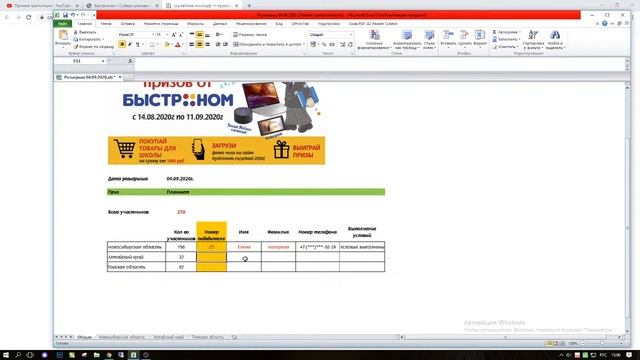640x360 pixels.
Task: Switch to the Insert (Вставка) ribbon tab
Action: click(x=127, y=24)
